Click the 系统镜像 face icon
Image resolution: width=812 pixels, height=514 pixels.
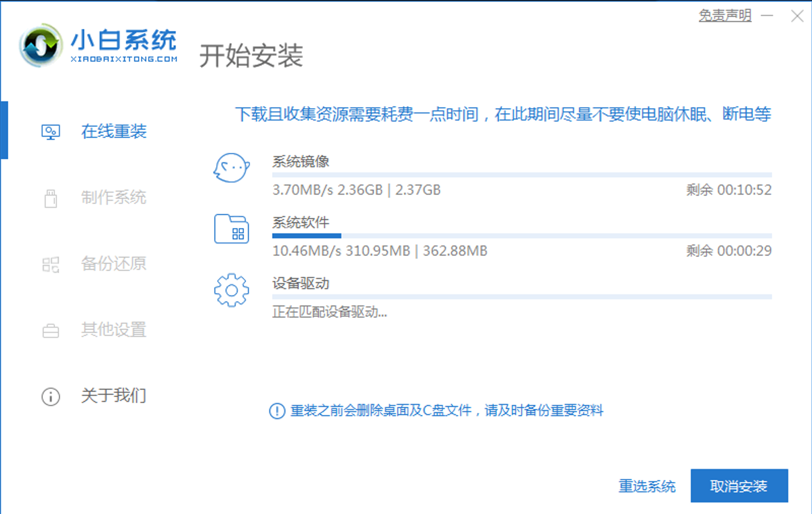tap(232, 168)
